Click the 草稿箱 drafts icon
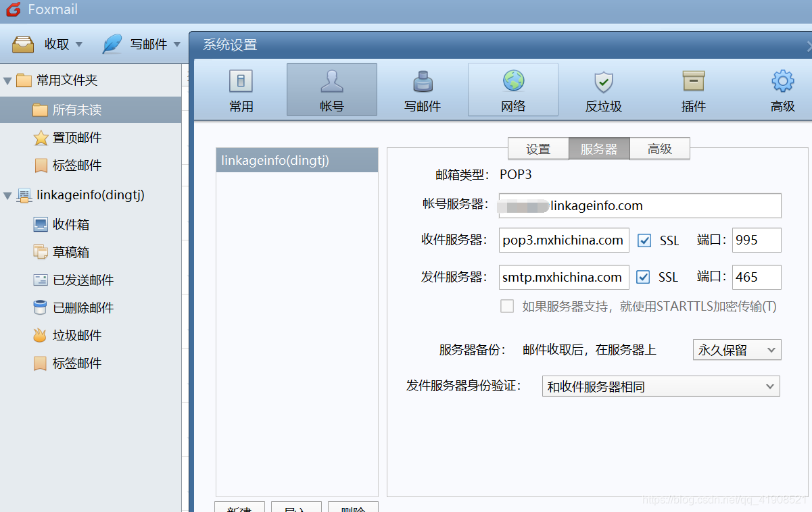The image size is (812, 512). click(x=41, y=252)
